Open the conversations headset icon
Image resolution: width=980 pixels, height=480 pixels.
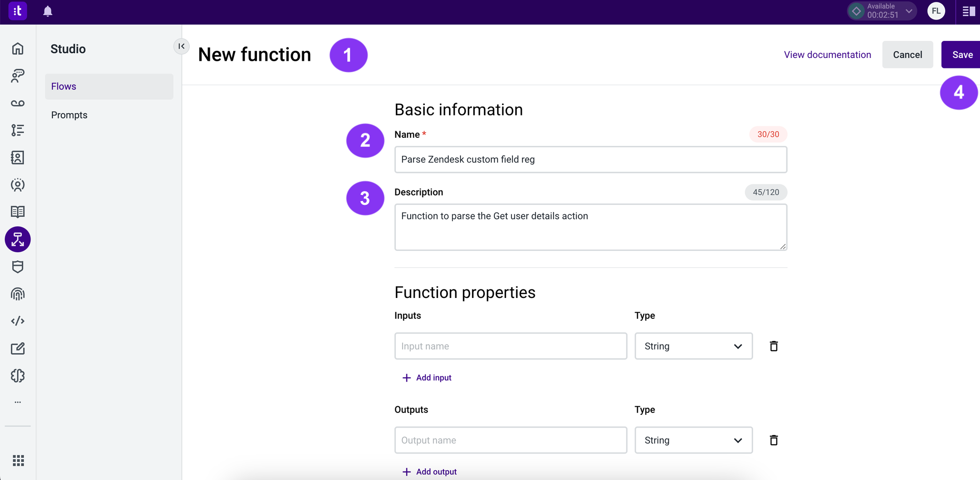coord(18,76)
